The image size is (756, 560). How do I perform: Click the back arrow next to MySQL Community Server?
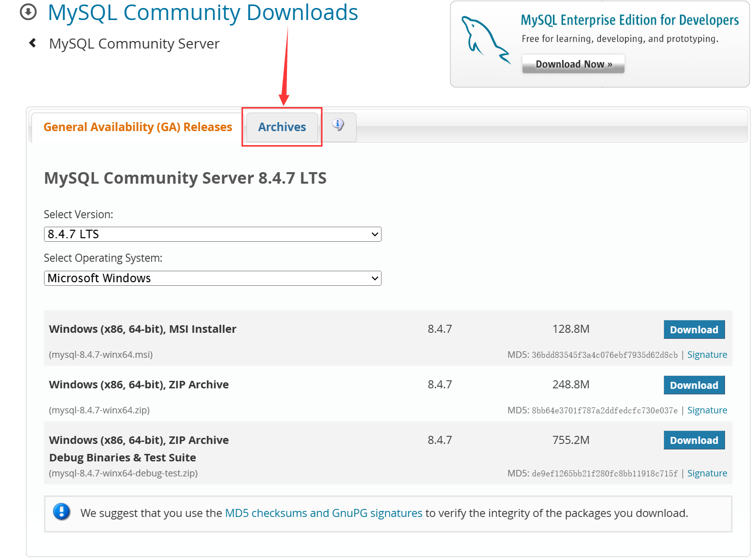[x=33, y=43]
